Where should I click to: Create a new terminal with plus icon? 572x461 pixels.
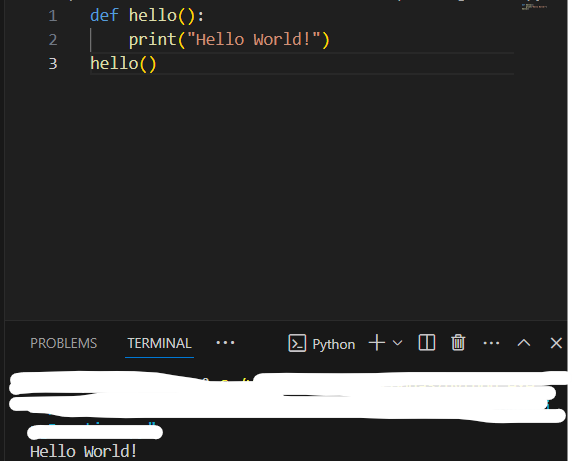pyautogui.click(x=377, y=343)
